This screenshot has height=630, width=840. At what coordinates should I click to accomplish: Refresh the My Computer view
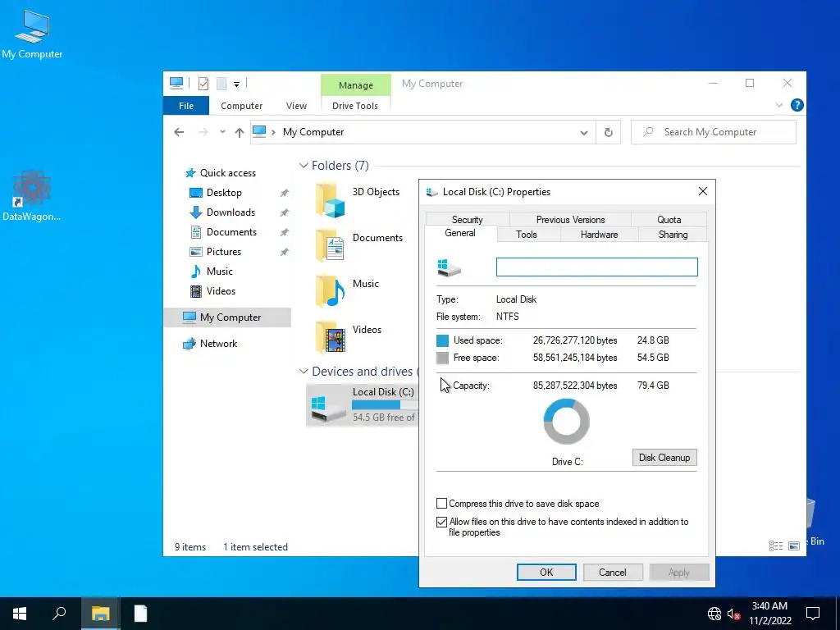608,132
